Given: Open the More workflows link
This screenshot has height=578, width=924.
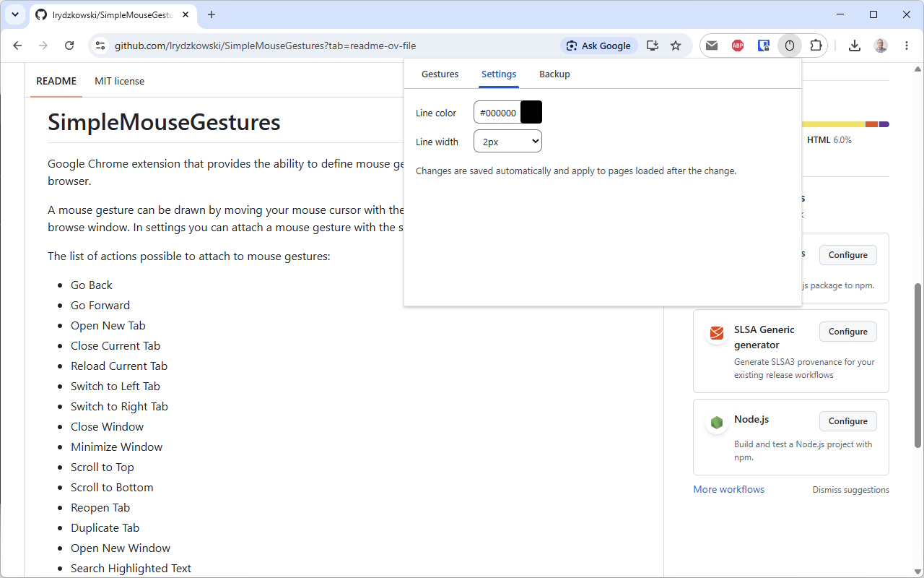Looking at the screenshot, I should point(728,489).
